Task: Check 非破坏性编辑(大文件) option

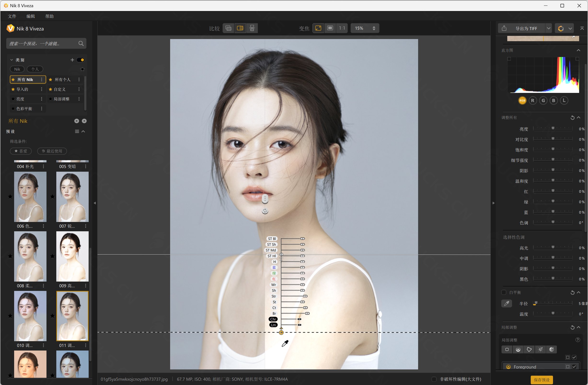Action: (x=434, y=379)
